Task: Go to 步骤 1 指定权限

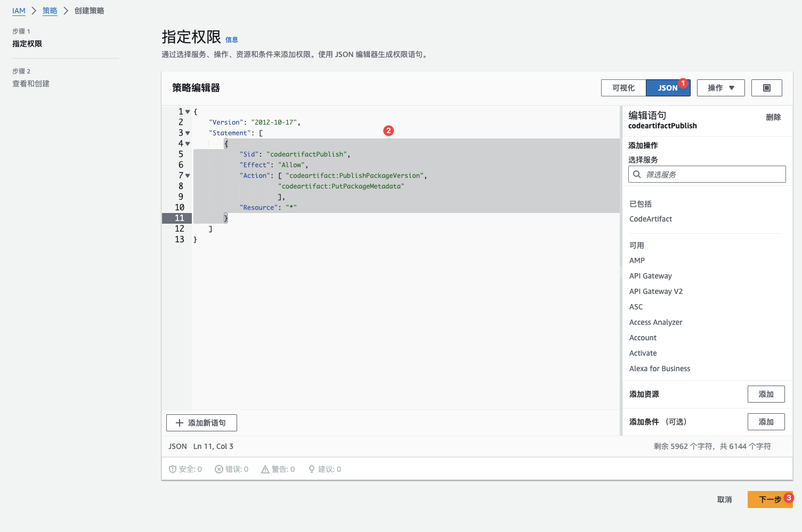Action: click(27, 44)
